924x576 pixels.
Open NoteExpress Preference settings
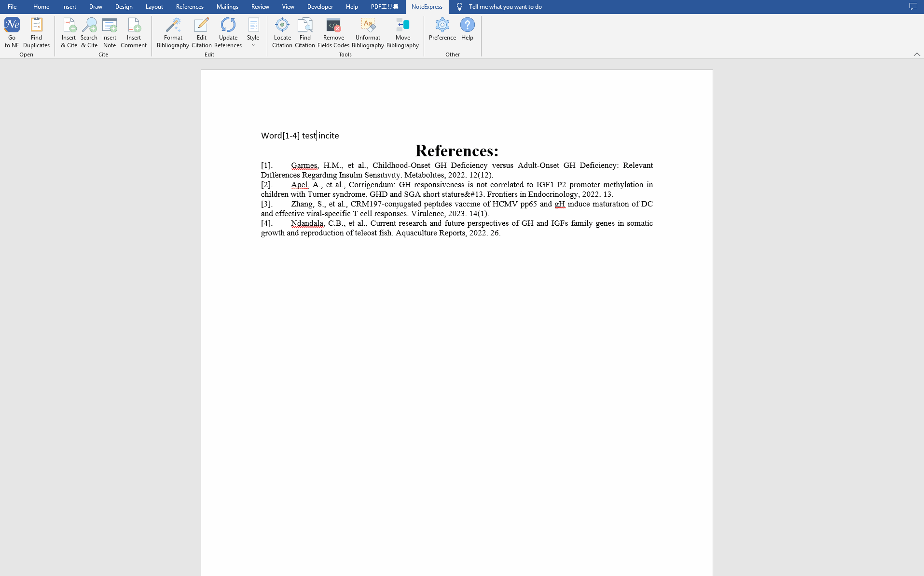click(442, 29)
